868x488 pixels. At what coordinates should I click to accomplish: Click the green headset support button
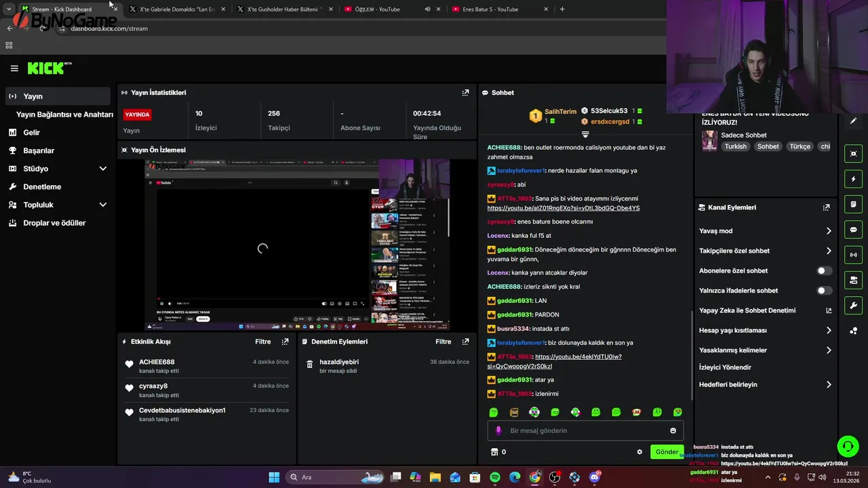[x=848, y=446]
